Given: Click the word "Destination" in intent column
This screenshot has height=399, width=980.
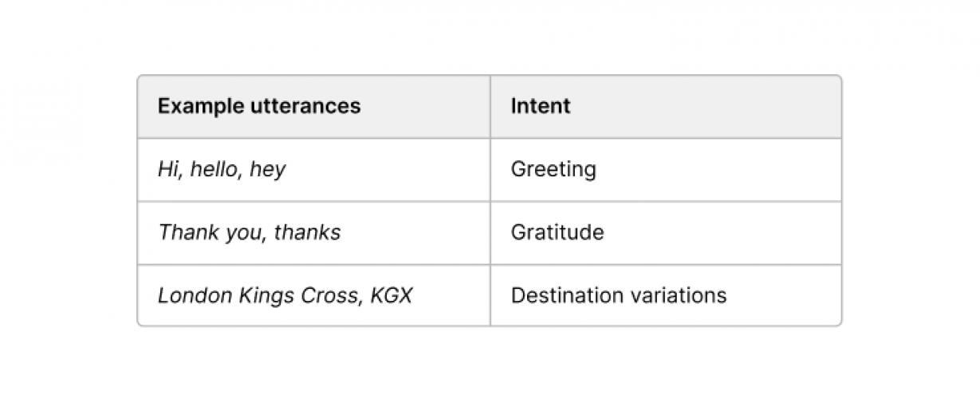Looking at the screenshot, I should pyautogui.click(x=564, y=295).
